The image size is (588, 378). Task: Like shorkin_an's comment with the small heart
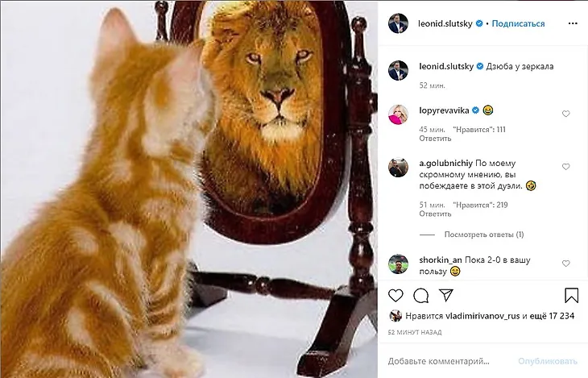(x=565, y=264)
